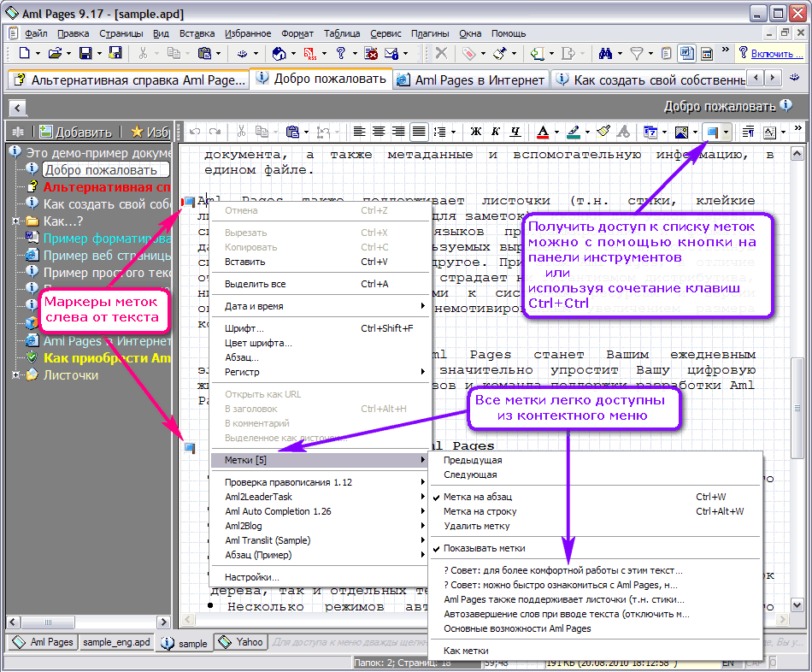Image resolution: width=812 pixels, height=672 pixels.
Task: Open the 'Плагины' menu
Action: [430, 33]
